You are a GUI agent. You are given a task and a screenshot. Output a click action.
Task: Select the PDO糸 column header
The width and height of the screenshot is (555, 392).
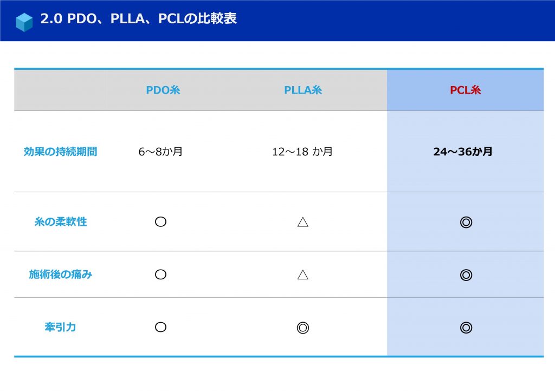163,90
